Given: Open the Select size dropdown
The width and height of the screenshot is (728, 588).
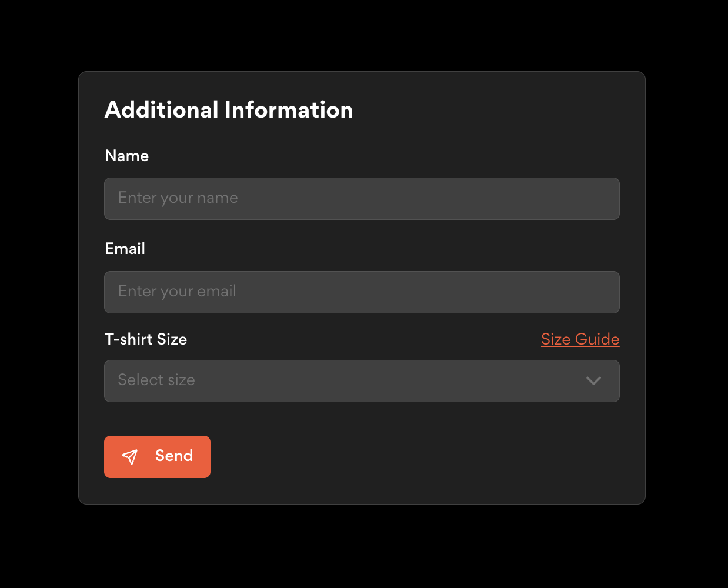Looking at the screenshot, I should click(362, 381).
